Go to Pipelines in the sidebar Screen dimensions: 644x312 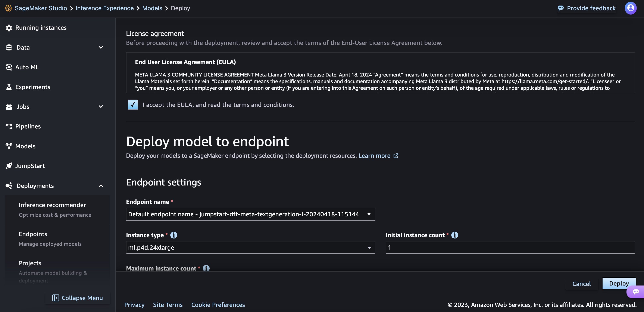28,127
